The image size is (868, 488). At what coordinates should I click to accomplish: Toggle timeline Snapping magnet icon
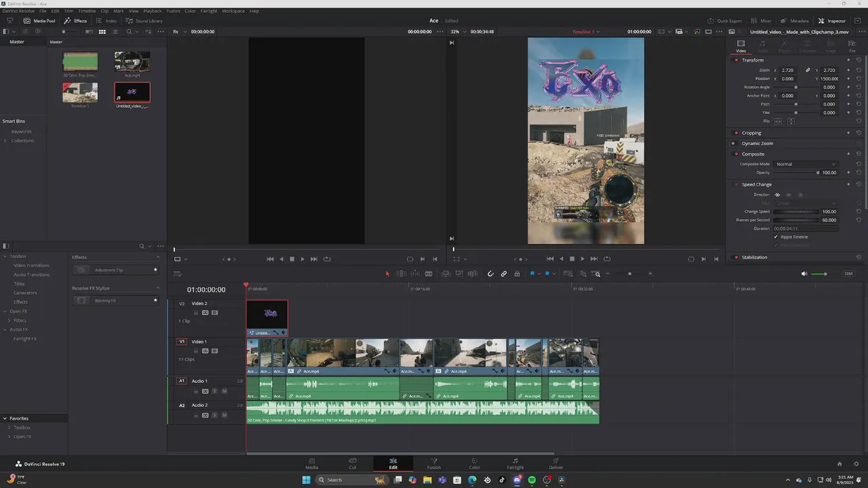pyautogui.click(x=490, y=274)
